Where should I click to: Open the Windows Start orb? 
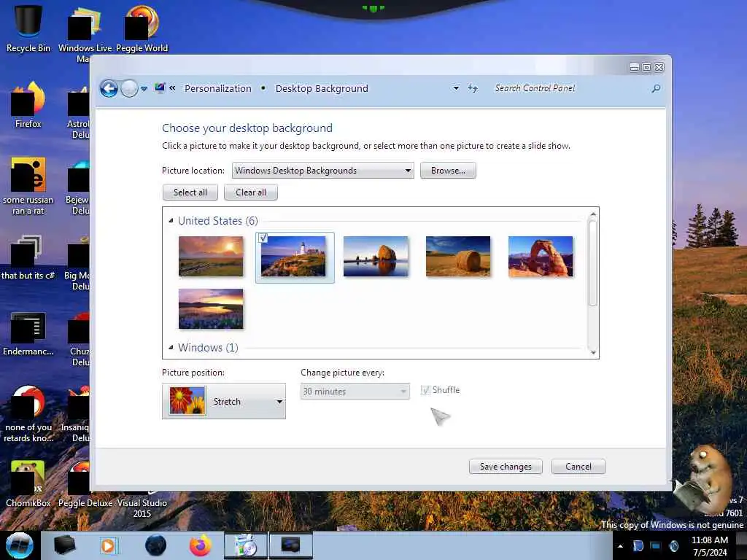click(20, 545)
